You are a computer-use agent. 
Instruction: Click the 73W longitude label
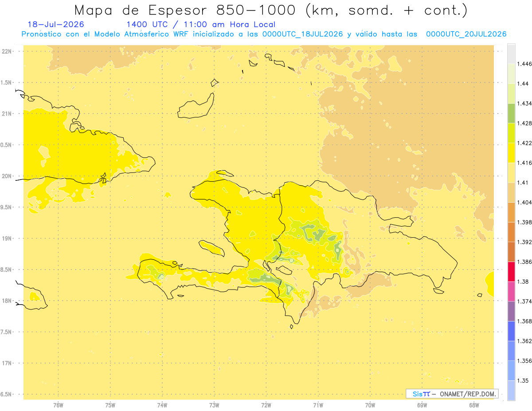(x=214, y=405)
